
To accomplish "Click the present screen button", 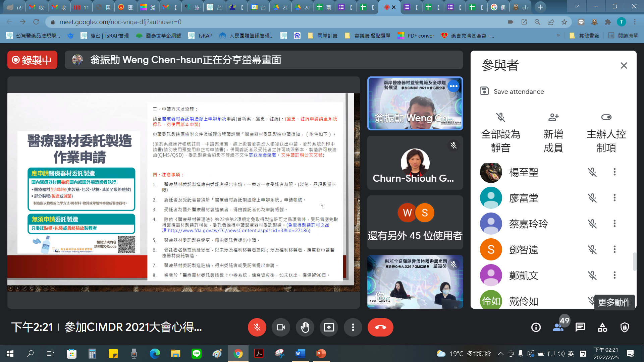I will click(x=329, y=327).
